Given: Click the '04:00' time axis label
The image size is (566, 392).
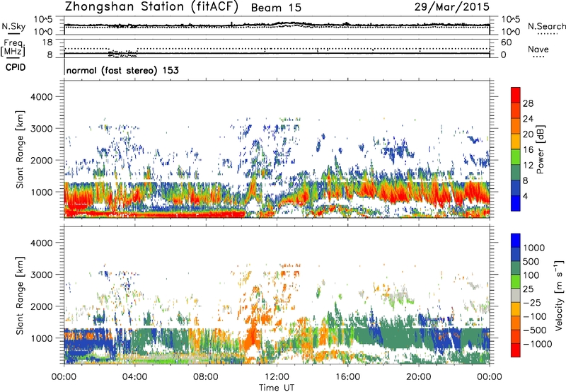Looking at the screenshot, I should (x=135, y=377).
